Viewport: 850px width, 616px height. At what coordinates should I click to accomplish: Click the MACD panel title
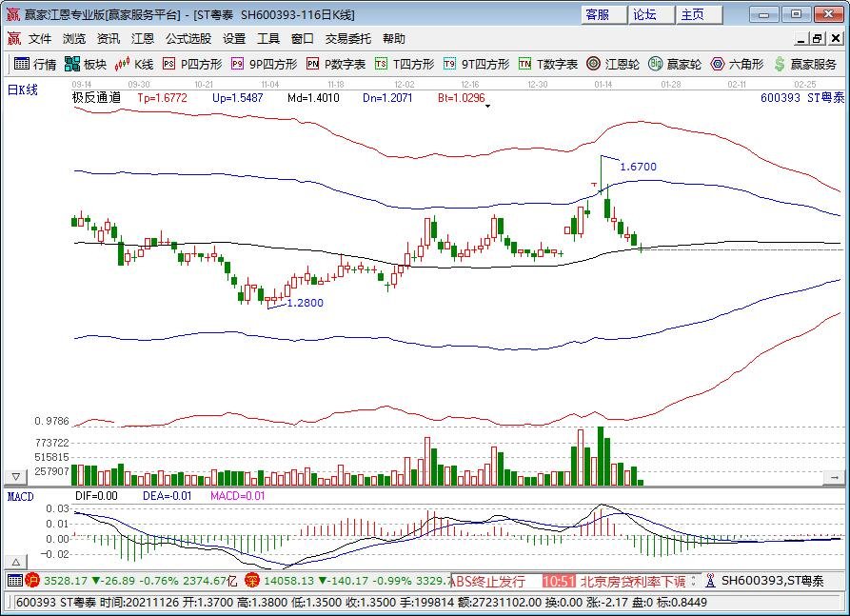coord(20,496)
